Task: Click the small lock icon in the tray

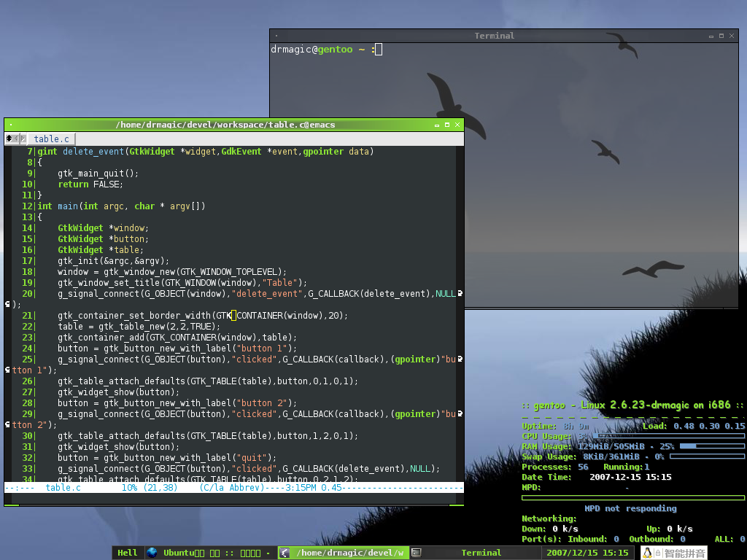Action: click(x=658, y=553)
